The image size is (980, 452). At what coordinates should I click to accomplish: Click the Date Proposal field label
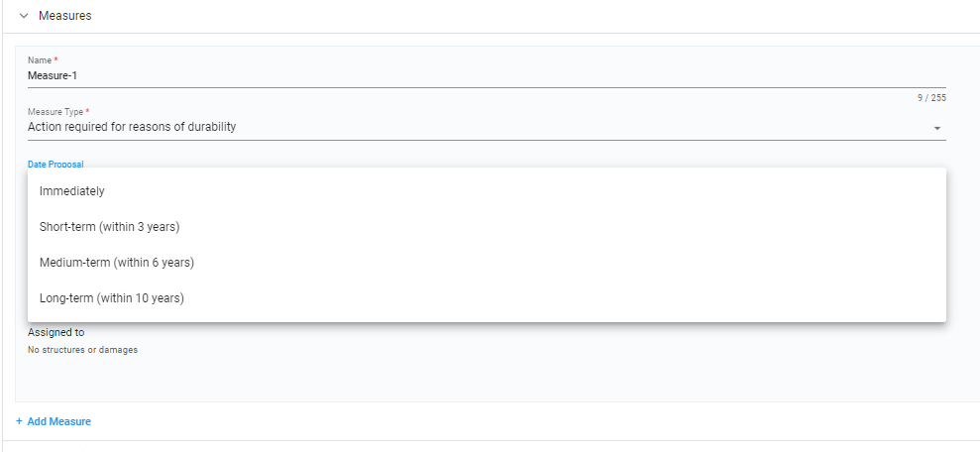pos(55,164)
